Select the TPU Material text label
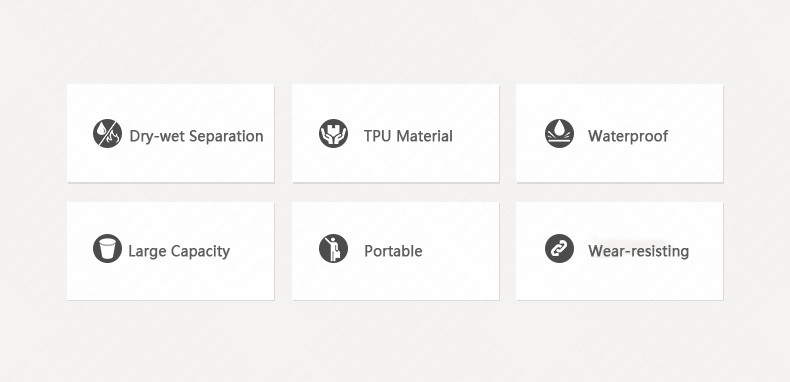The width and height of the screenshot is (790, 382). pos(408,136)
